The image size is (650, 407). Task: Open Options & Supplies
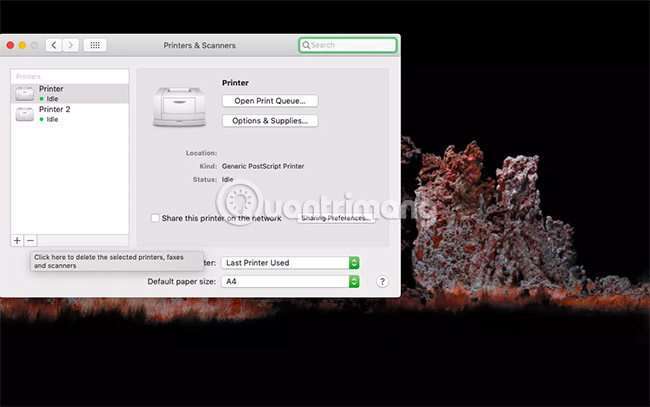click(270, 121)
